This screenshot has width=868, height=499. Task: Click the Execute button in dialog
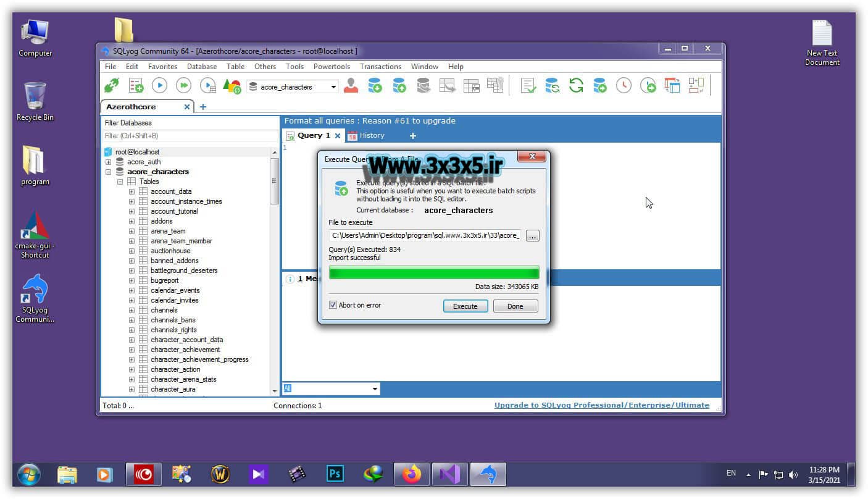[x=465, y=306]
